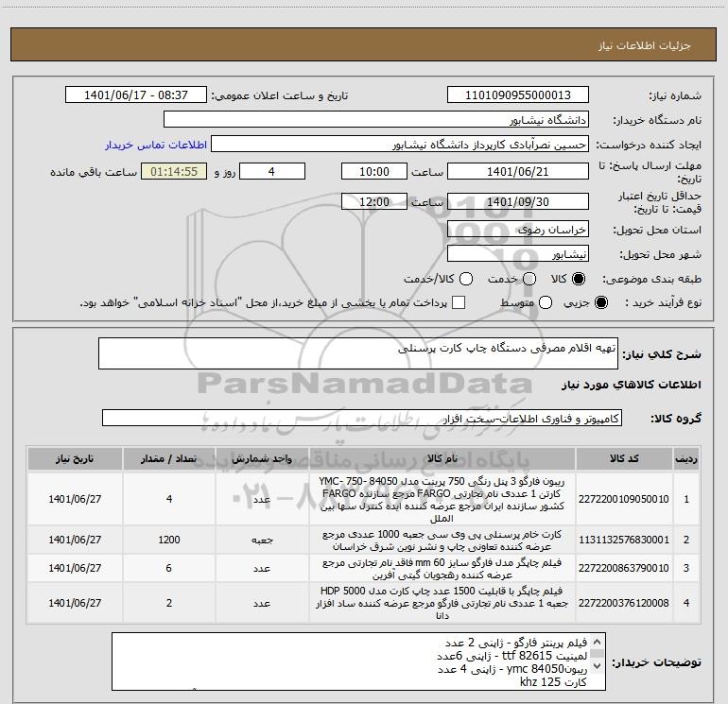Screen dimensions: 728x704
Task: Click the response deadline date 1401/06/21
Action: point(518,171)
